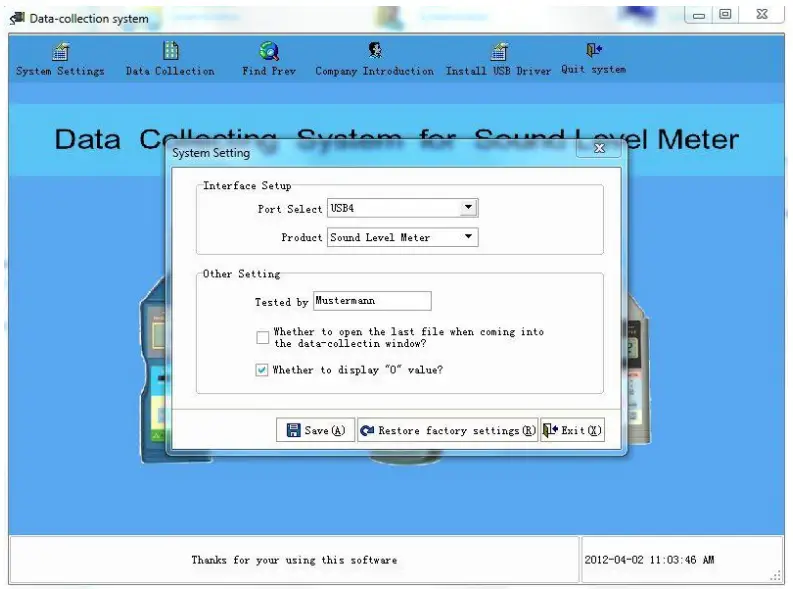Click the System Settings menu label
Image resolution: width=793 pixels, height=589 pixels.
60,71
